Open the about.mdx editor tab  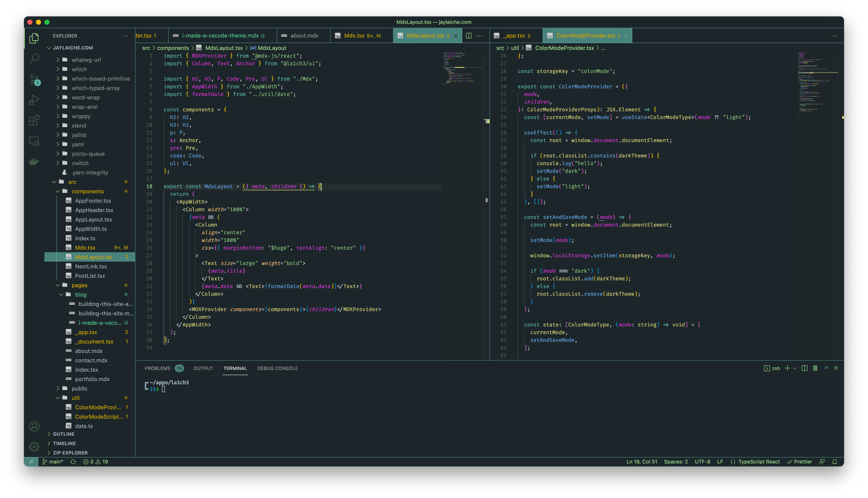tap(303, 36)
